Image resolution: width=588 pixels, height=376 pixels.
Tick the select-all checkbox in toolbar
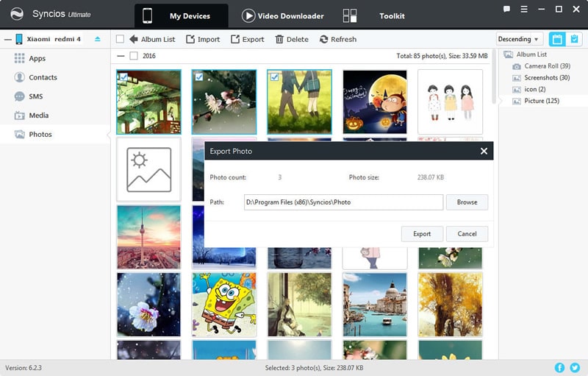(x=120, y=39)
